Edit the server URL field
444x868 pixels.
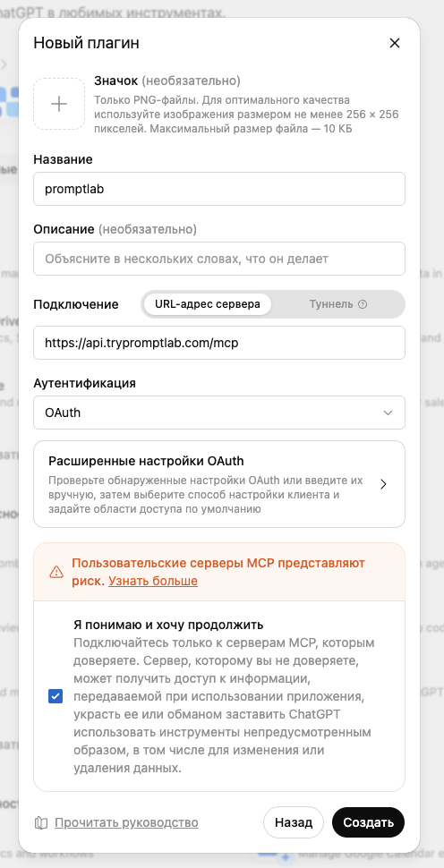[219, 343]
